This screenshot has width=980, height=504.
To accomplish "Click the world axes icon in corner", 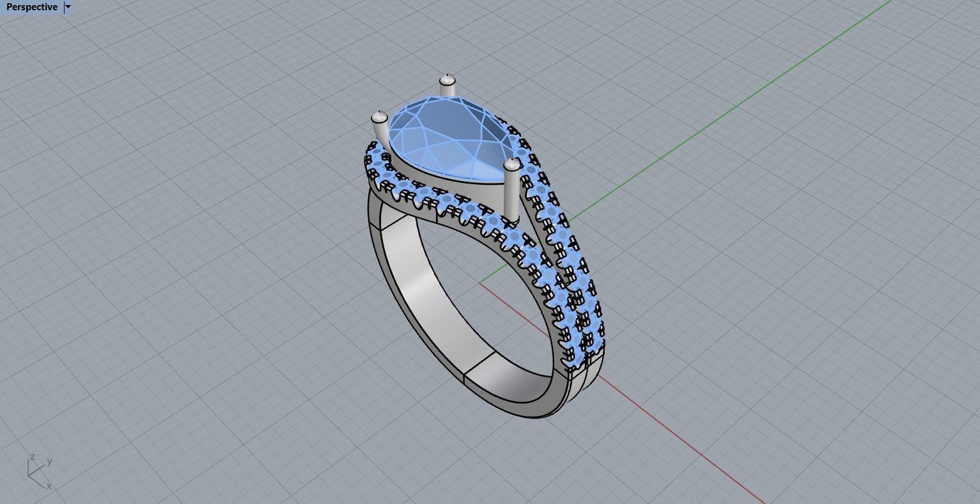I will tap(40, 471).
